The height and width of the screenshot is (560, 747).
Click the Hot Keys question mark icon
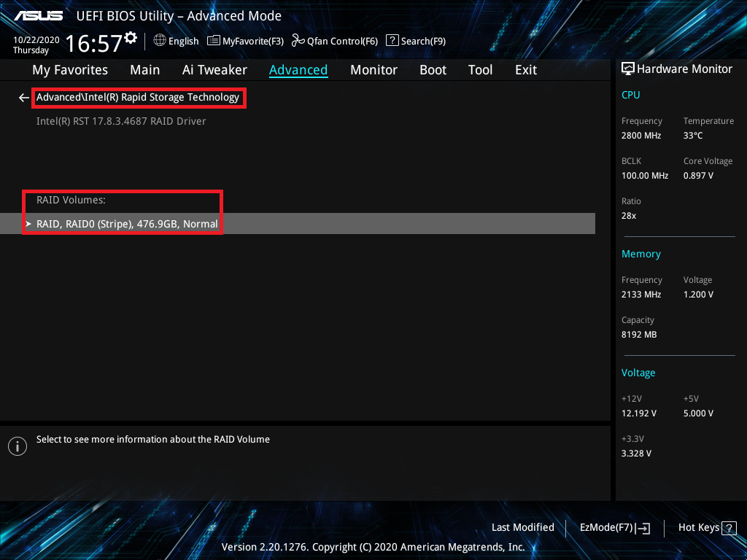[x=729, y=528]
